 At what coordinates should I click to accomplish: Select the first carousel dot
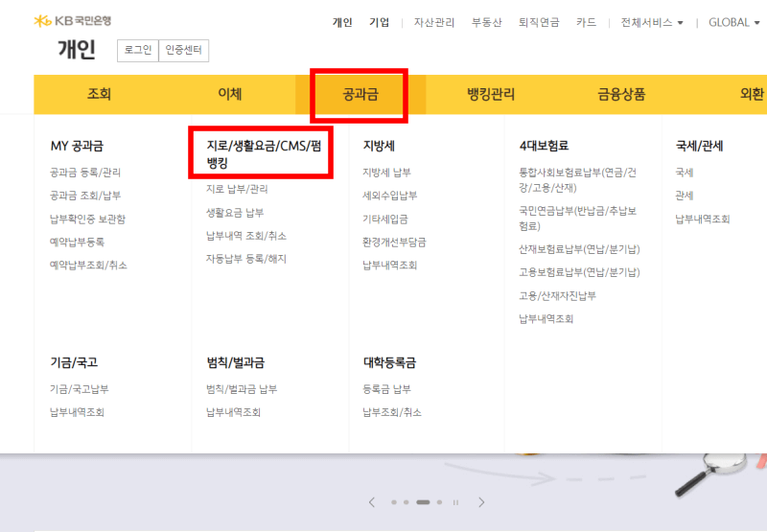tap(394, 502)
